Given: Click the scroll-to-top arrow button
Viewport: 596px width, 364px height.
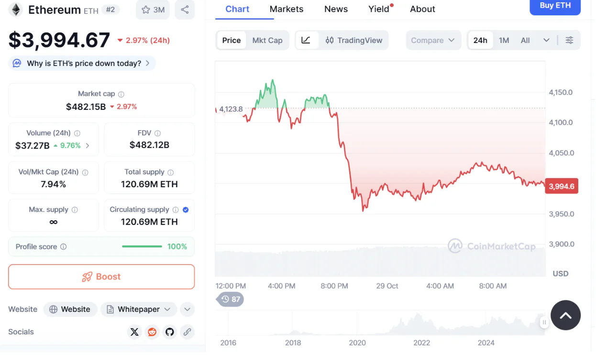Looking at the screenshot, I should click(x=565, y=315).
